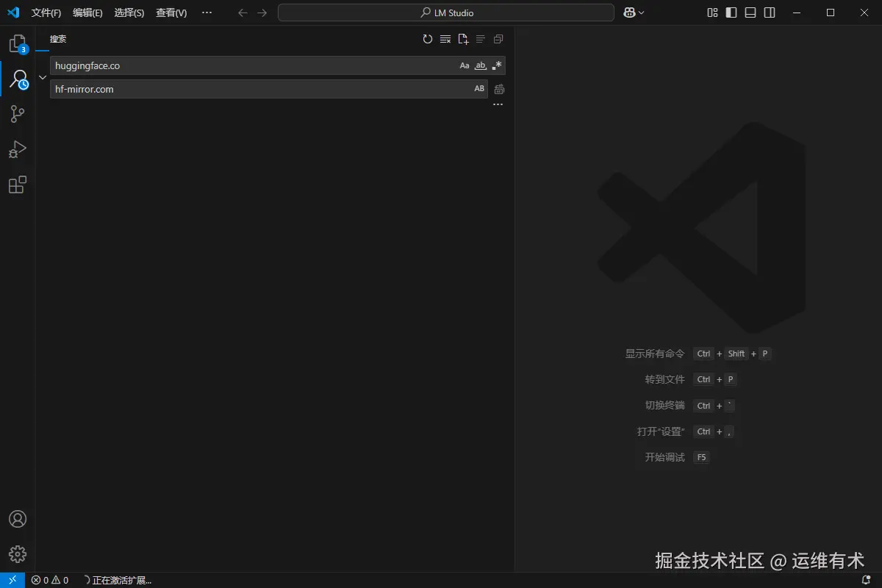Open the Explorer view in the activity bar
Screen dimensions: 882x588
17,43
